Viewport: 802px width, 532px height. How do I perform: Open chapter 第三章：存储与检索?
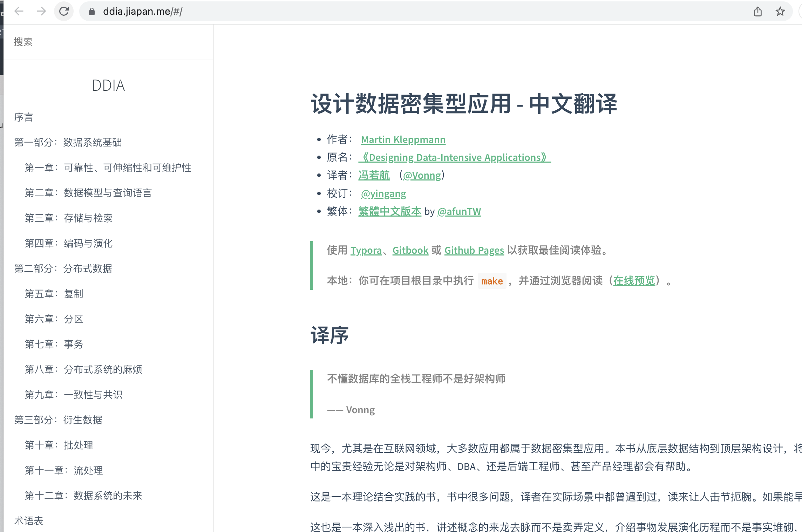[69, 218]
